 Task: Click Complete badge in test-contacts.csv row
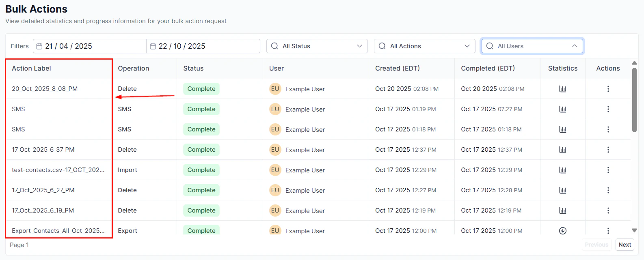pos(201,170)
